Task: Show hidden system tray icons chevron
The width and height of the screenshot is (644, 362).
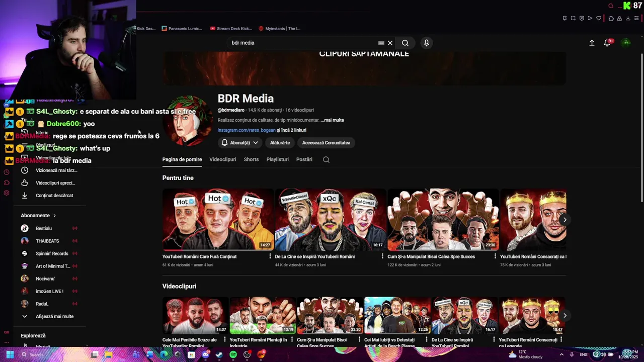Action: pyautogui.click(x=561, y=354)
